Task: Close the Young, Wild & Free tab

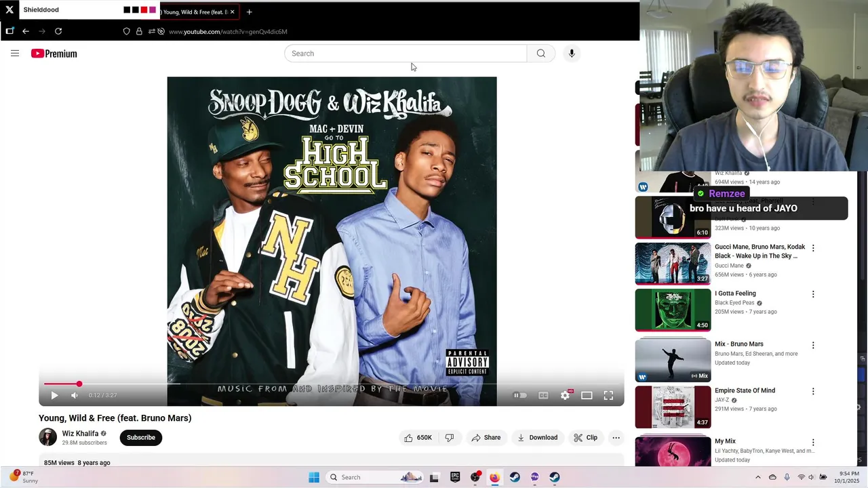Action: 232,12
